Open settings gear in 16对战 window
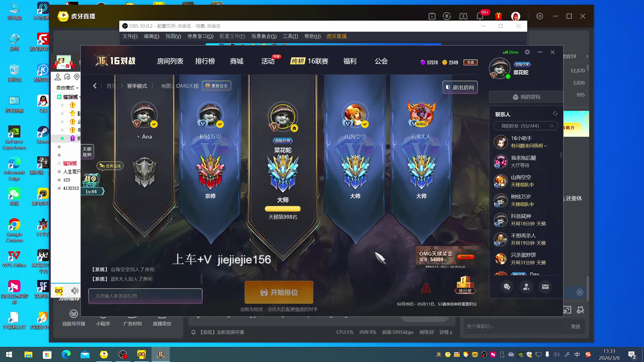This screenshot has height=362, width=644. pos(527,52)
